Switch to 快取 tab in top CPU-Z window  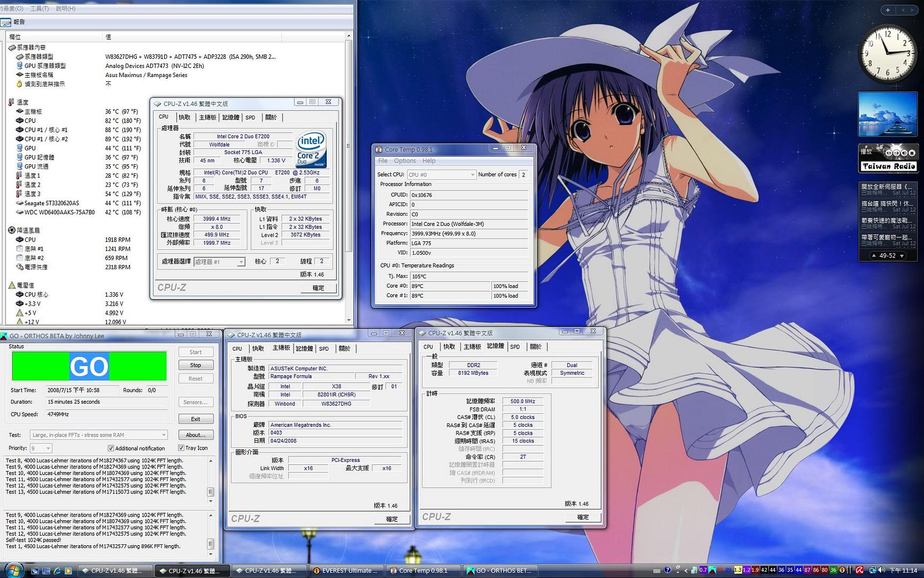(x=184, y=117)
